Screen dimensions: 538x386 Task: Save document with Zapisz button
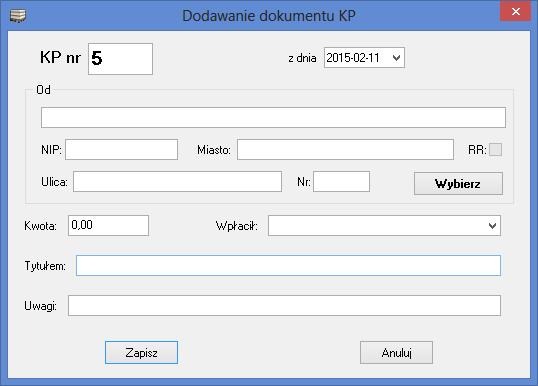pyautogui.click(x=141, y=352)
